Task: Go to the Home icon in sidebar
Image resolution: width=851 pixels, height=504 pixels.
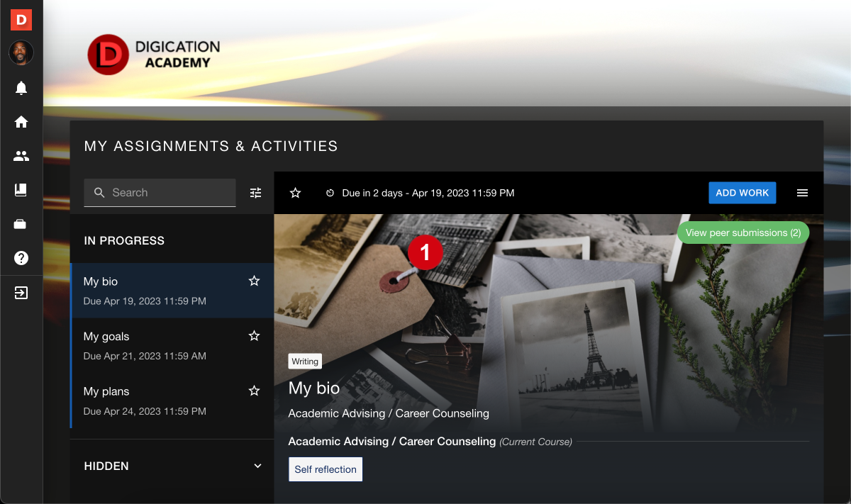Action: pyautogui.click(x=21, y=122)
